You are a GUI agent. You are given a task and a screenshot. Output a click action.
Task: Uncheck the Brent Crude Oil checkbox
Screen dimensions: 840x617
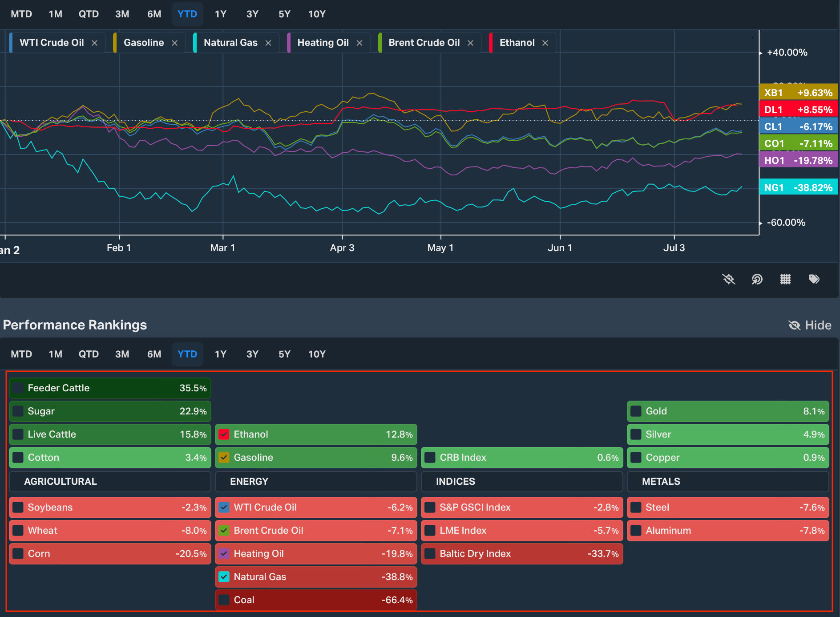click(x=224, y=531)
